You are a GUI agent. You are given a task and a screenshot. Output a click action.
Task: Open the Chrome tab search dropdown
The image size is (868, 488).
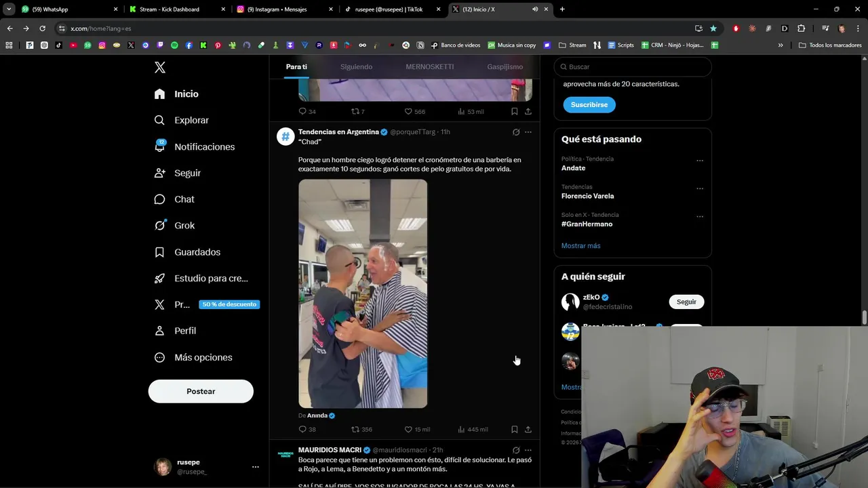pos(9,9)
